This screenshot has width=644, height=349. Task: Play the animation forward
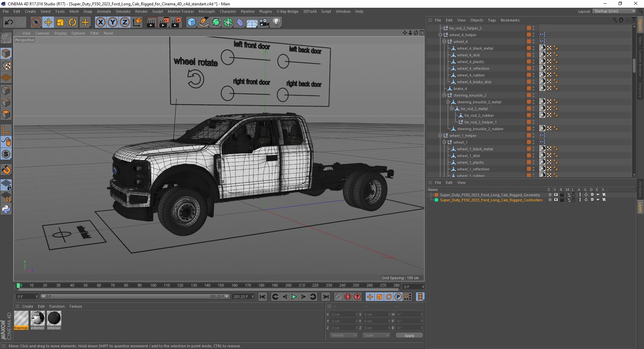(x=294, y=297)
